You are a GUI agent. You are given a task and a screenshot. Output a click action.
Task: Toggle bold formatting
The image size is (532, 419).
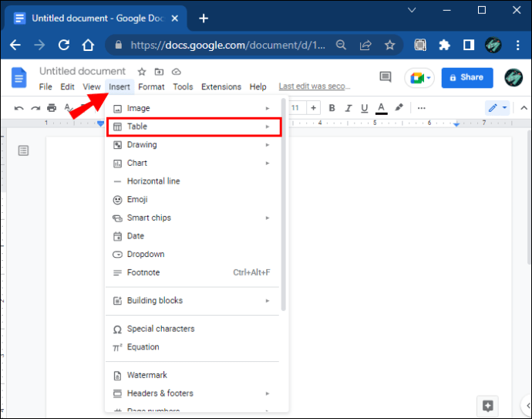point(332,108)
